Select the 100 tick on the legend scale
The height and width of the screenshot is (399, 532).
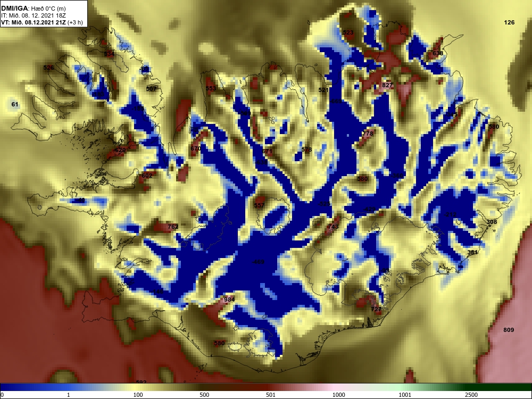(138, 395)
